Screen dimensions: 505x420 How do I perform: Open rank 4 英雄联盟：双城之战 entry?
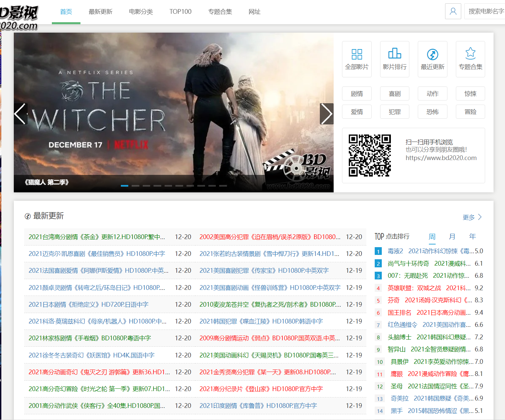429,288
